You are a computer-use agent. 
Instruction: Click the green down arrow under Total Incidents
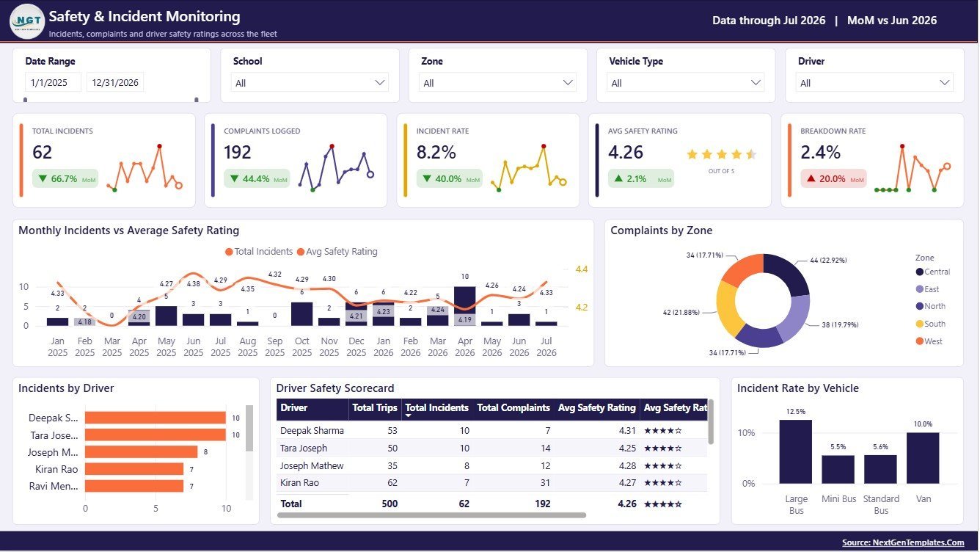tap(43, 178)
